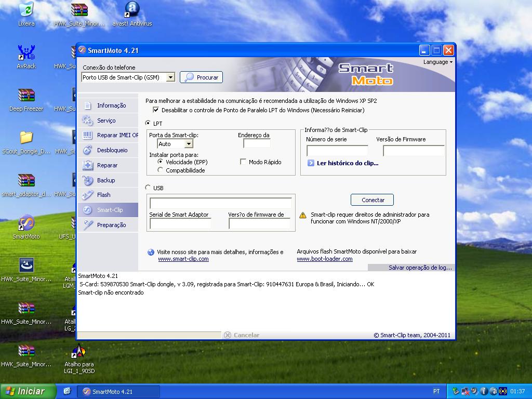Focus the Serial de Smart Adaptor field
This screenshot has height=399, width=532.
[x=180, y=223]
